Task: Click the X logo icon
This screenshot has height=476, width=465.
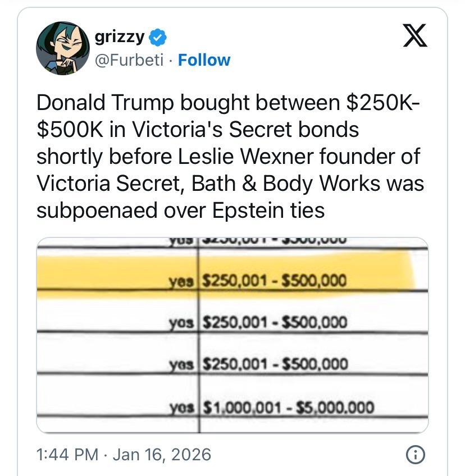Action: [x=416, y=35]
